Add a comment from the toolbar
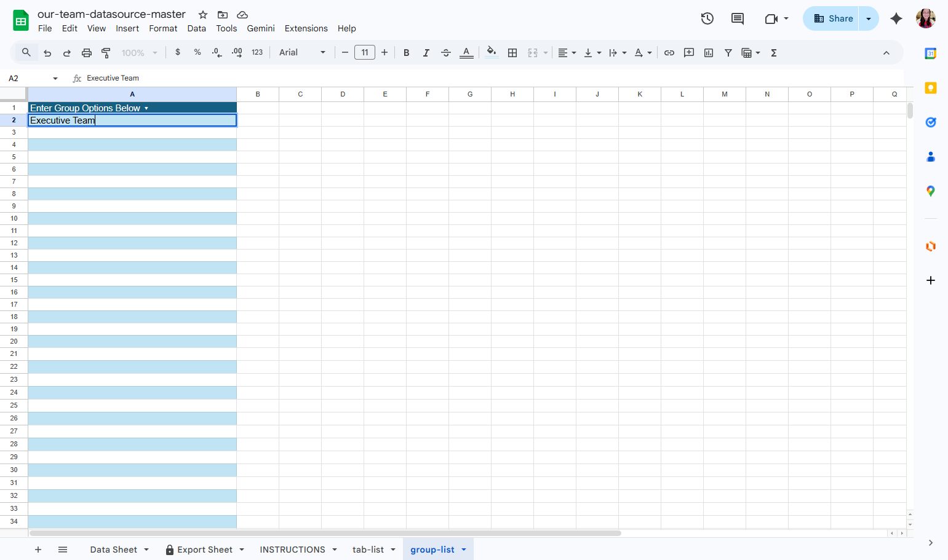Image resolution: width=948 pixels, height=560 pixels. coord(689,53)
